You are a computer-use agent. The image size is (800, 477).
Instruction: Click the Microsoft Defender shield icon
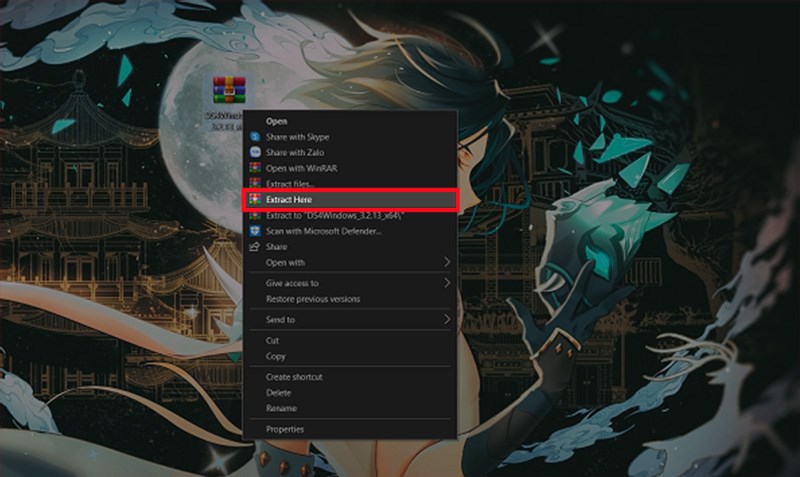[x=256, y=231]
